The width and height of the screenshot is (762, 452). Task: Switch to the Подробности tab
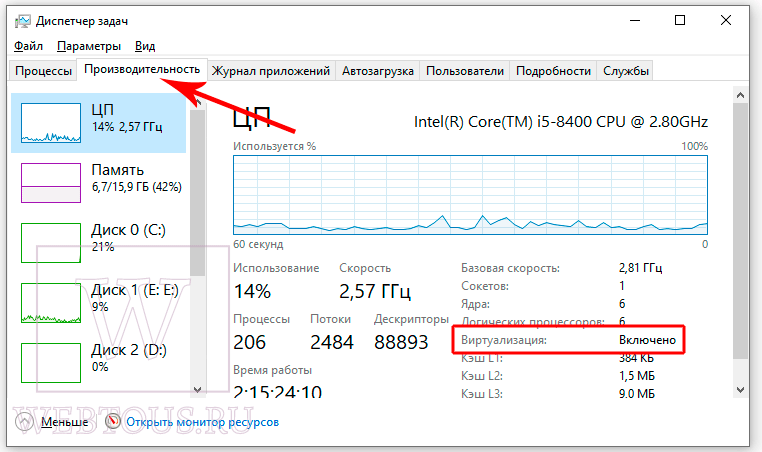(x=553, y=71)
